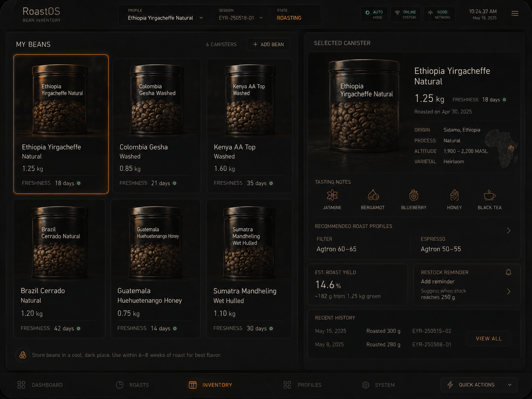This screenshot has width=532, height=399.
Task: Click the Sidamo, Ethiopia origin value
Action: (x=462, y=130)
